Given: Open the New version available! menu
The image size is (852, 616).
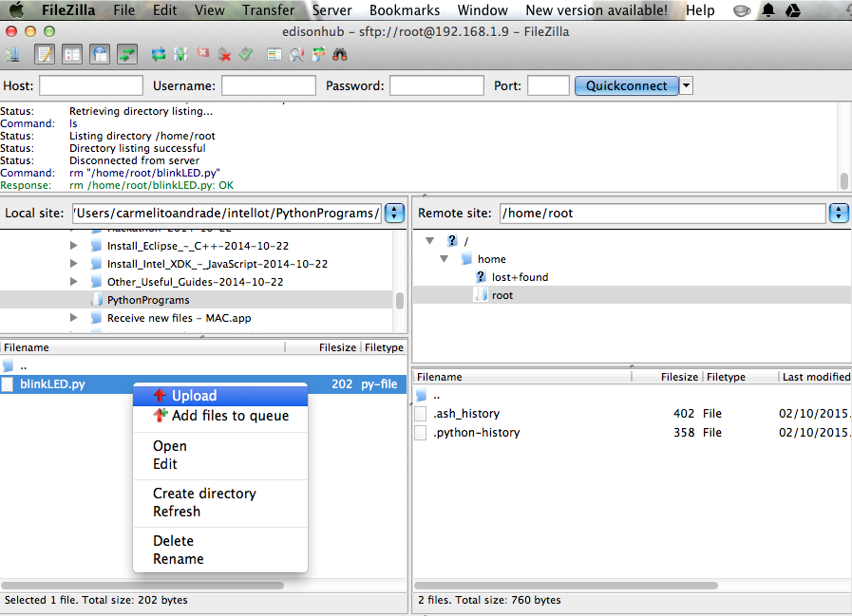Looking at the screenshot, I should pyautogui.click(x=596, y=10).
